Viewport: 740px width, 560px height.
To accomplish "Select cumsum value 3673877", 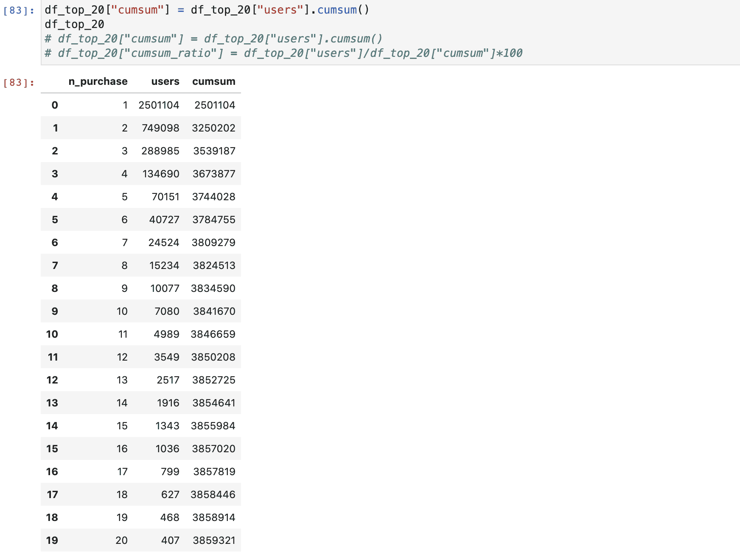I will (x=214, y=174).
